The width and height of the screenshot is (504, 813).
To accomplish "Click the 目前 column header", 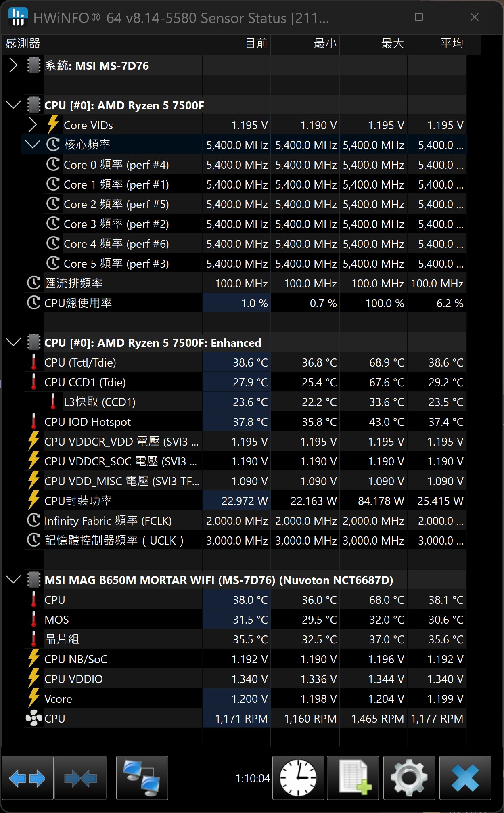I will (x=236, y=44).
